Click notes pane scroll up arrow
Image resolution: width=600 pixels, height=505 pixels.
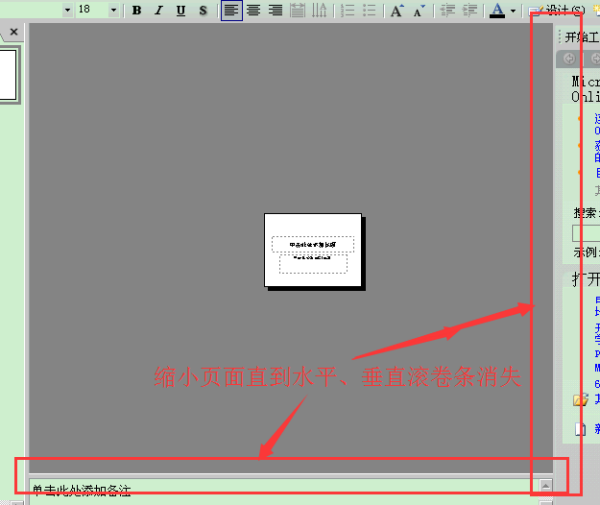[x=546, y=486]
